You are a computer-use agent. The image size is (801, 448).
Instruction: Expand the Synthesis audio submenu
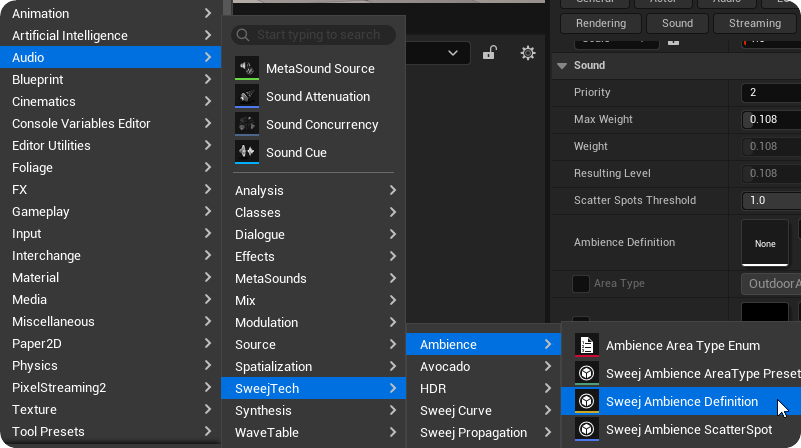[313, 410]
